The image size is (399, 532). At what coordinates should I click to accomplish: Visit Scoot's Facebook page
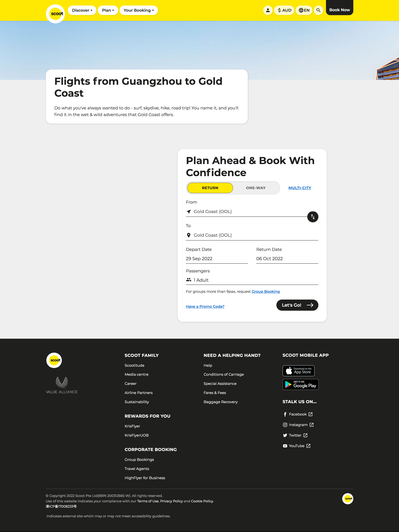[x=298, y=414]
